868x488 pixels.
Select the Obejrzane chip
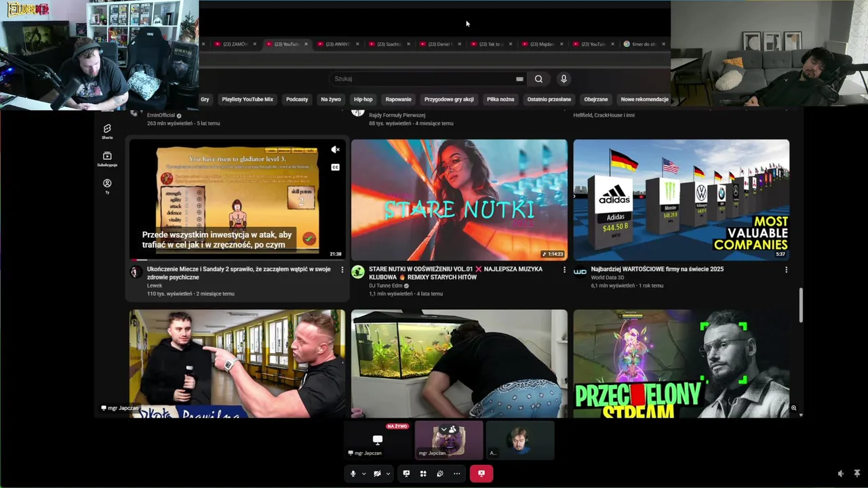pos(596,99)
